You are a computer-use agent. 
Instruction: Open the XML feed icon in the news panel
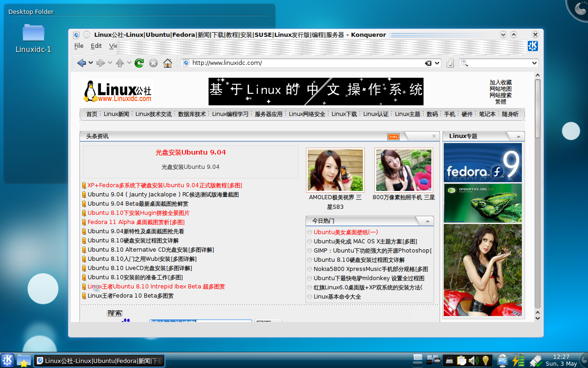[x=393, y=137]
